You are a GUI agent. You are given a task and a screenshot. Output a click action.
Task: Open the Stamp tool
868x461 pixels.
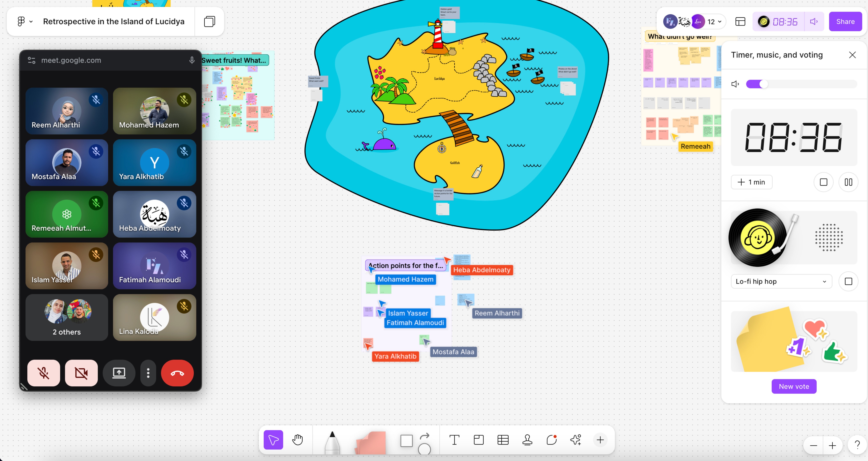click(527, 439)
